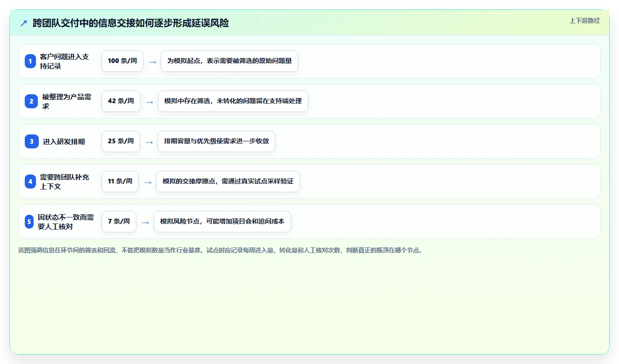Click the 因状态不一致而需要人工核对 step label
The image size is (619, 364).
(x=66, y=222)
